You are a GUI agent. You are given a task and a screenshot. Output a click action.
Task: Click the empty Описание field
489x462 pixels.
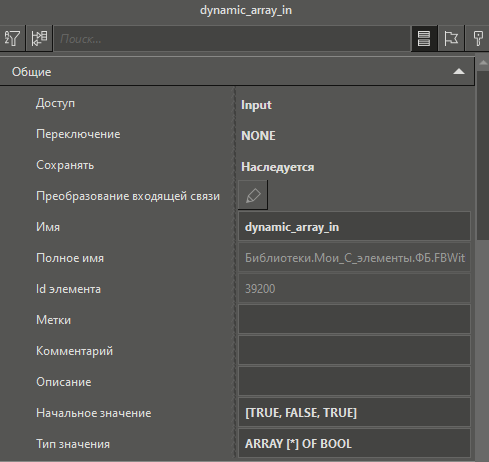tap(354, 381)
